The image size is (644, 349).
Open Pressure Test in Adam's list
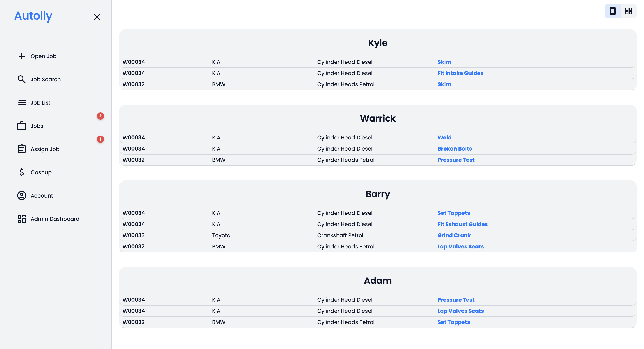456,300
